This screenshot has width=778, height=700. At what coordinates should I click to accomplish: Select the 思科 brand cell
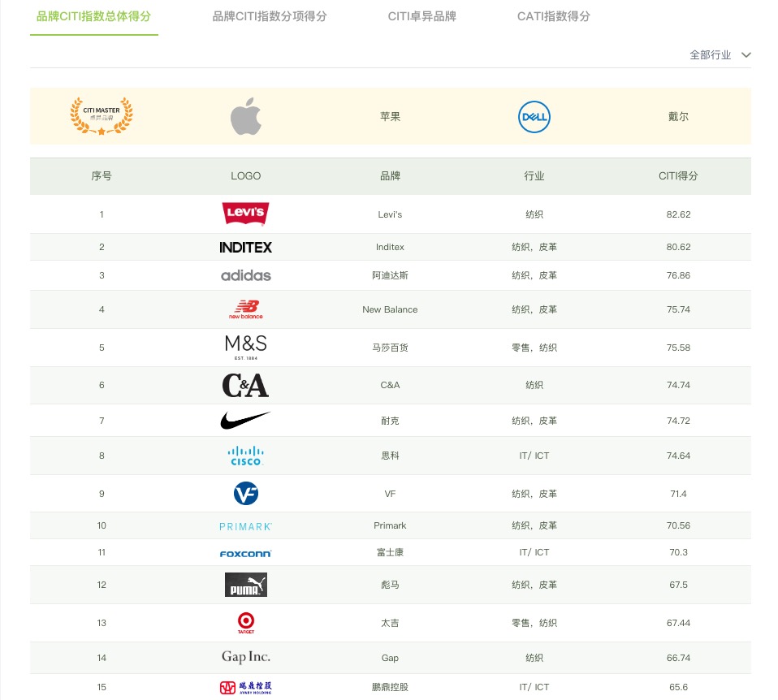[390, 456]
